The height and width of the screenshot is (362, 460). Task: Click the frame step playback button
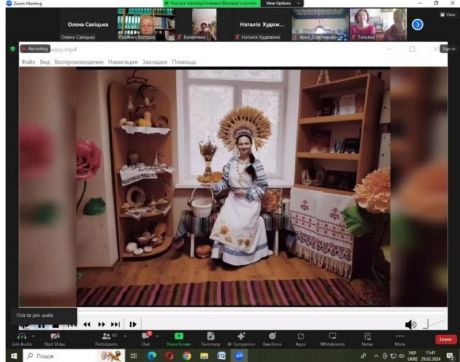pyautogui.click(x=133, y=324)
